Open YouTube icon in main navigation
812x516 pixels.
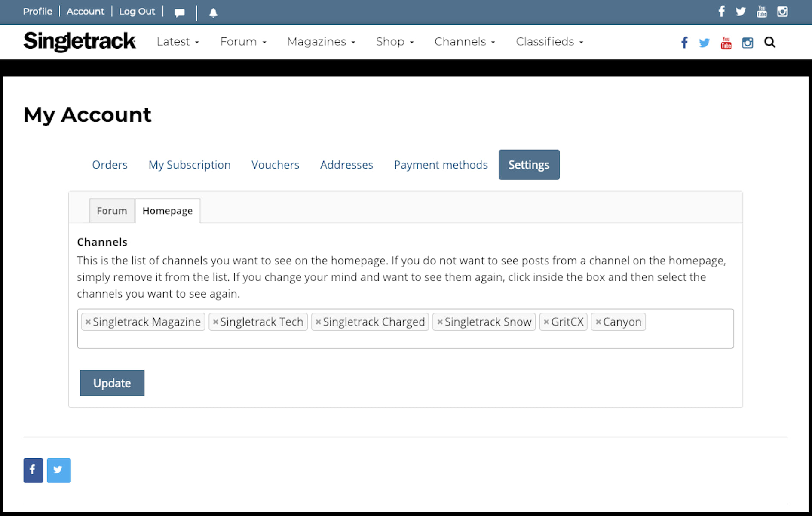click(726, 43)
